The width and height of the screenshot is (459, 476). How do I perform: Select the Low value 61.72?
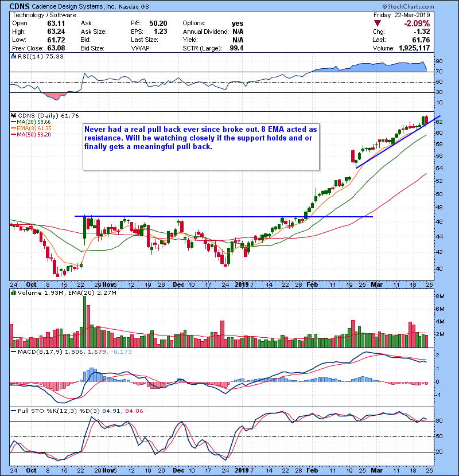click(56, 40)
